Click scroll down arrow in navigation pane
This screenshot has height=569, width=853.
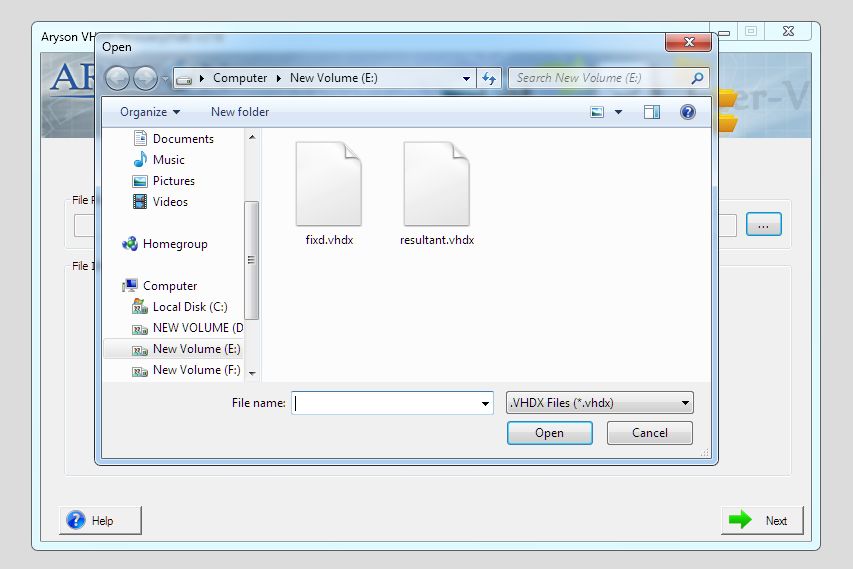[252, 373]
